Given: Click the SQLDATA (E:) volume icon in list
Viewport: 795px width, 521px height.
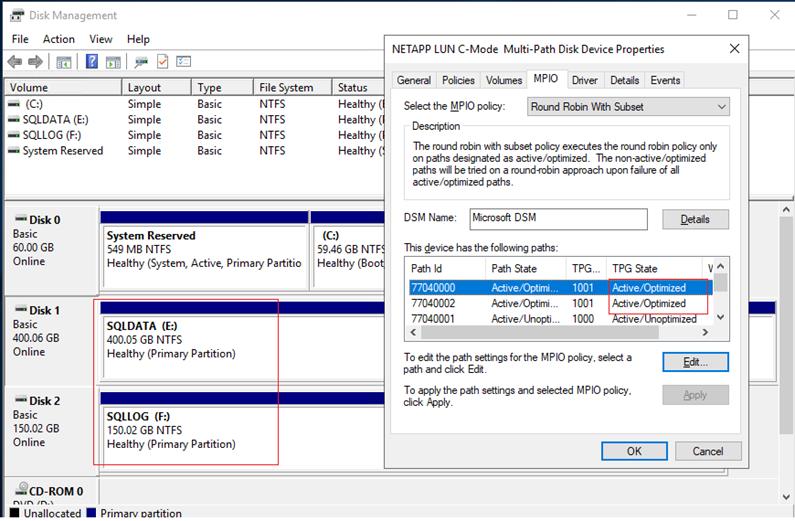Looking at the screenshot, I should tap(14, 120).
